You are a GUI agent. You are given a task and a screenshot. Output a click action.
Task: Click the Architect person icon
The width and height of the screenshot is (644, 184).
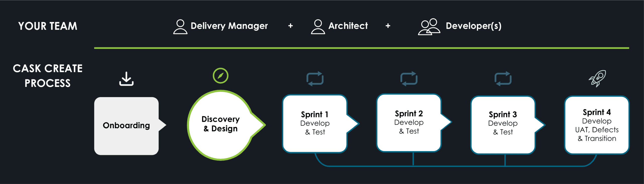click(318, 27)
